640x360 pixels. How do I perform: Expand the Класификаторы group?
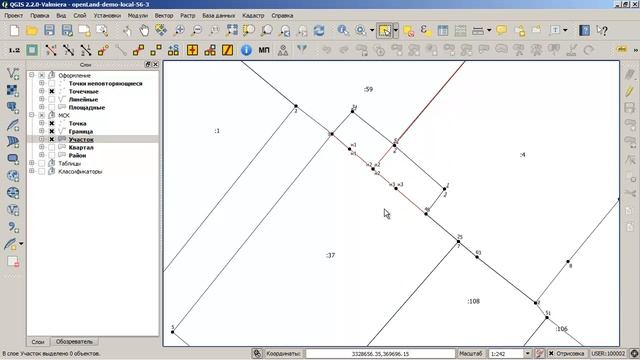click(32, 171)
